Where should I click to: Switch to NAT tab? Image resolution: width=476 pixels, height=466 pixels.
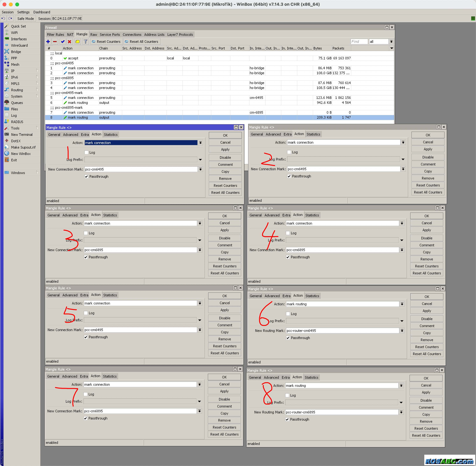(x=70, y=35)
